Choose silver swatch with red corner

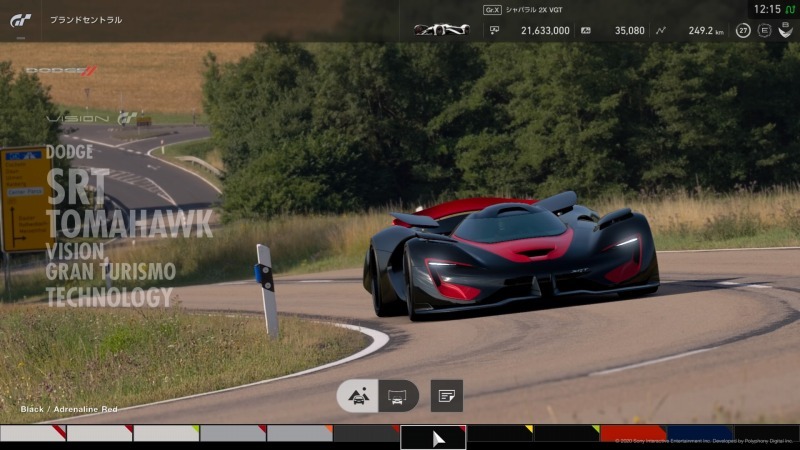(x=233, y=433)
